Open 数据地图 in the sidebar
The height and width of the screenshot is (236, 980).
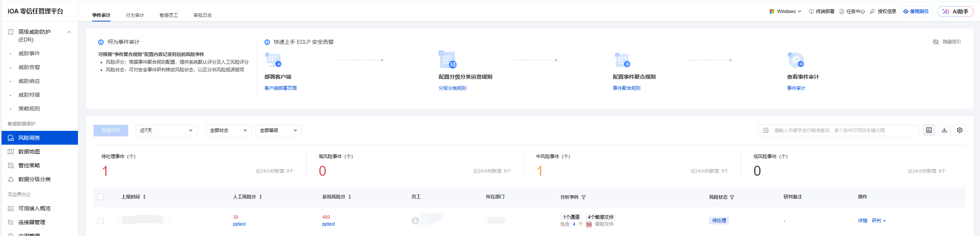29,152
